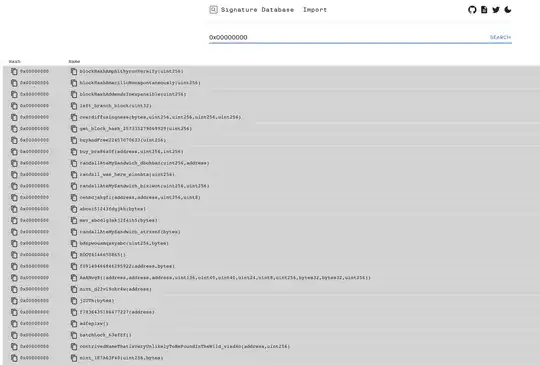The height and width of the screenshot is (365, 540).
Task: Copy name icon for blockHashAmphithyronVersify(uint256)
Action: [74, 71]
